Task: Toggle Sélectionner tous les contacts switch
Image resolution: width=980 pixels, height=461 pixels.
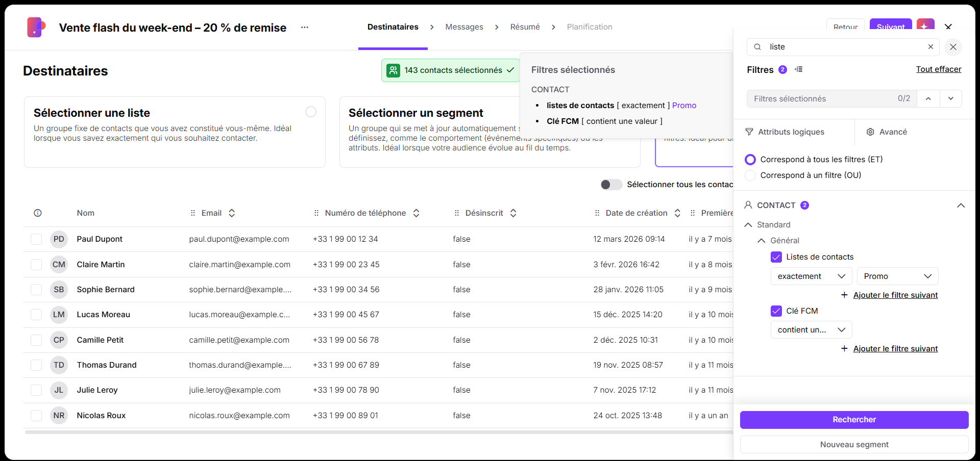Action: pyautogui.click(x=611, y=185)
